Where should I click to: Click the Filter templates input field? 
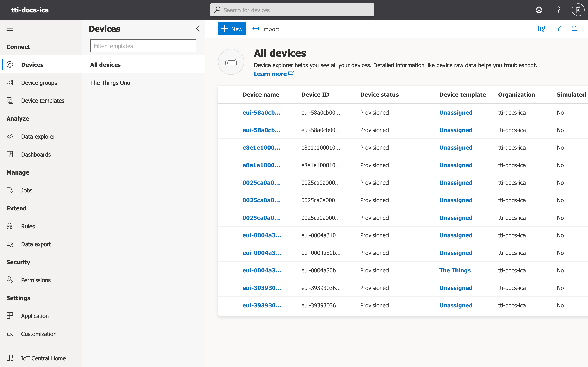tap(143, 46)
